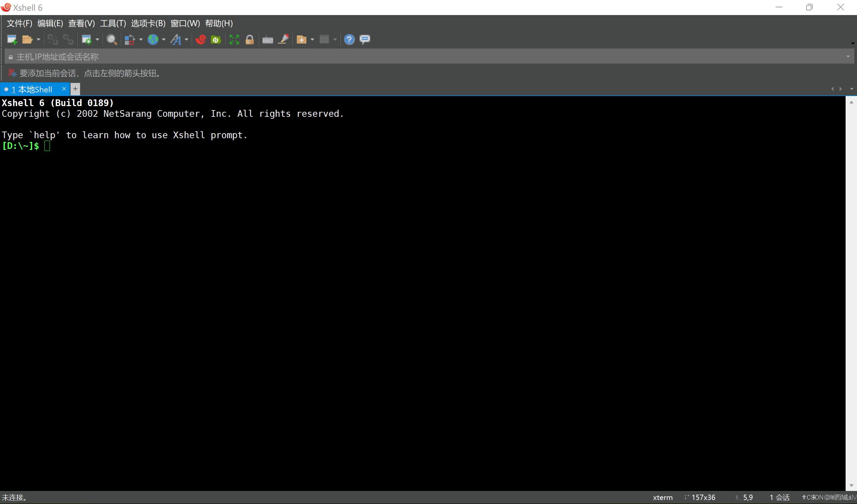
Task: Click the Xshell 6 (Build 0189) text
Action: [58, 103]
